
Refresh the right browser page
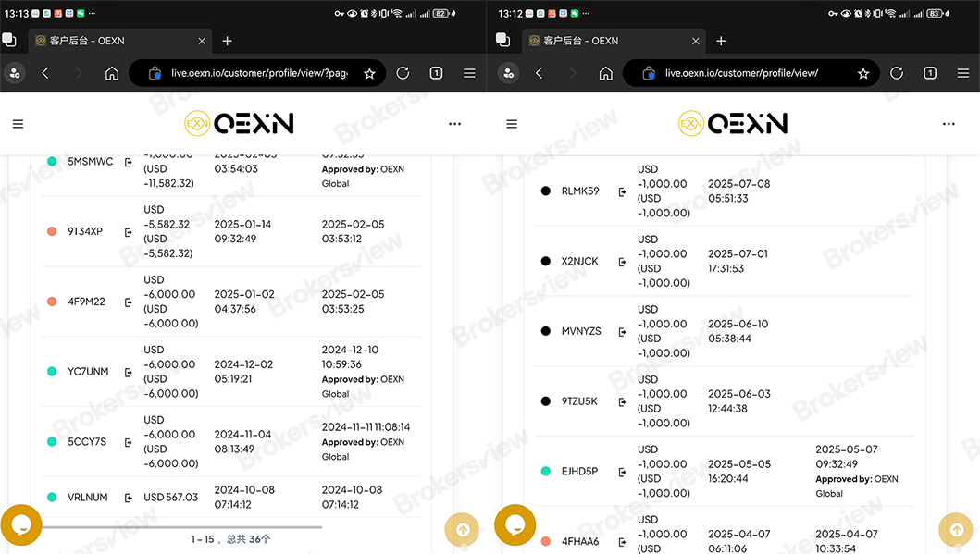coord(896,72)
